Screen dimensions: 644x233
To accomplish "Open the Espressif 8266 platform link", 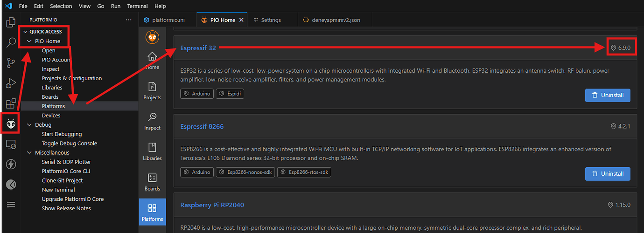I will point(202,127).
